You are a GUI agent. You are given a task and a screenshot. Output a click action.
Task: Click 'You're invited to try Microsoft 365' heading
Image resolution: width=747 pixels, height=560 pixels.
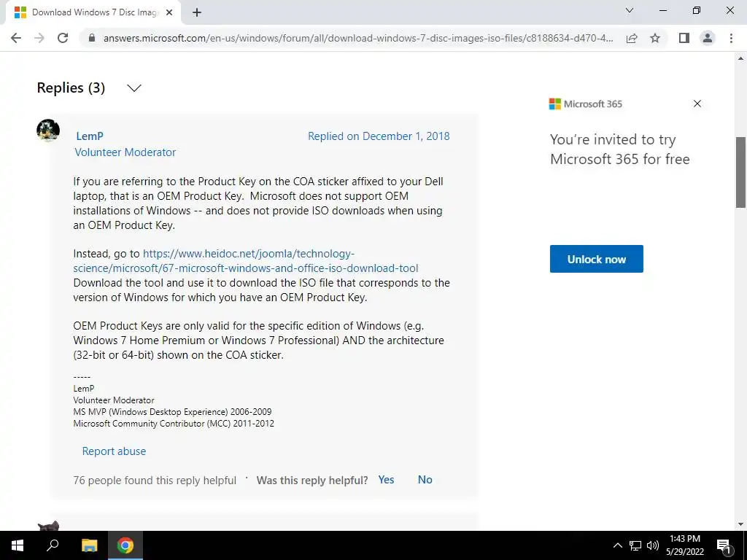(620, 149)
